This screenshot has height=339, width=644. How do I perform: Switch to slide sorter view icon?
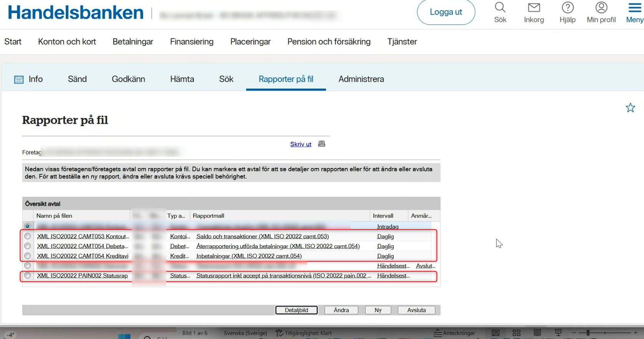(517, 333)
